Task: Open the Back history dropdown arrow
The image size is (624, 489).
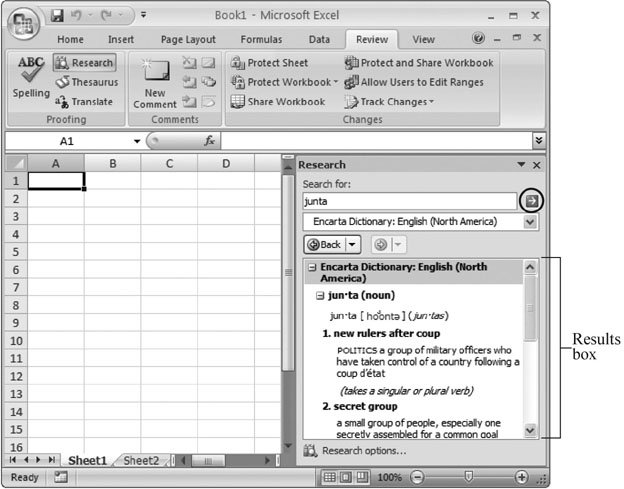Action: [x=353, y=244]
